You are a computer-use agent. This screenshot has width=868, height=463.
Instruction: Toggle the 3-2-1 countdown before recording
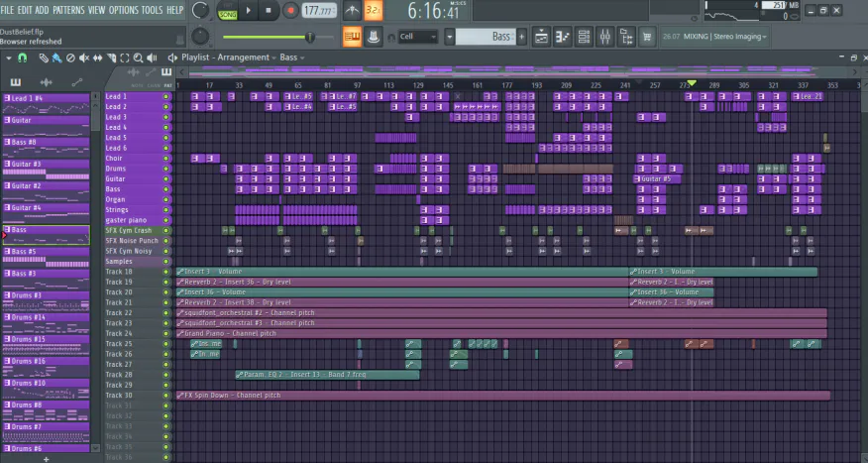pyautogui.click(x=374, y=10)
